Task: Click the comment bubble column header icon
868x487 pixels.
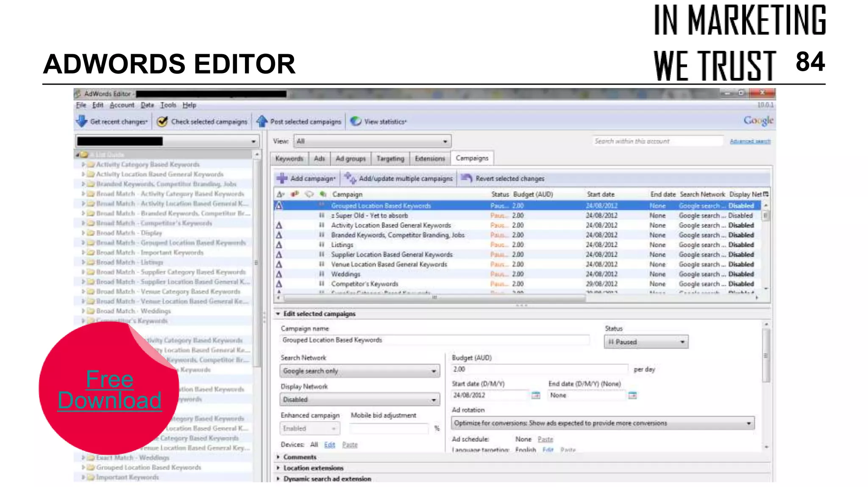Action: pyautogui.click(x=309, y=194)
